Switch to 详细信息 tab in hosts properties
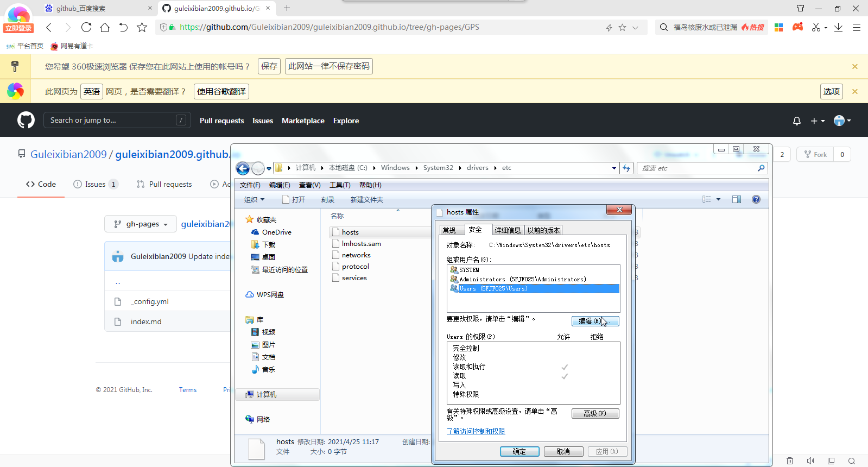The width and height of the screenshot is (868, 467). point(508,230)
